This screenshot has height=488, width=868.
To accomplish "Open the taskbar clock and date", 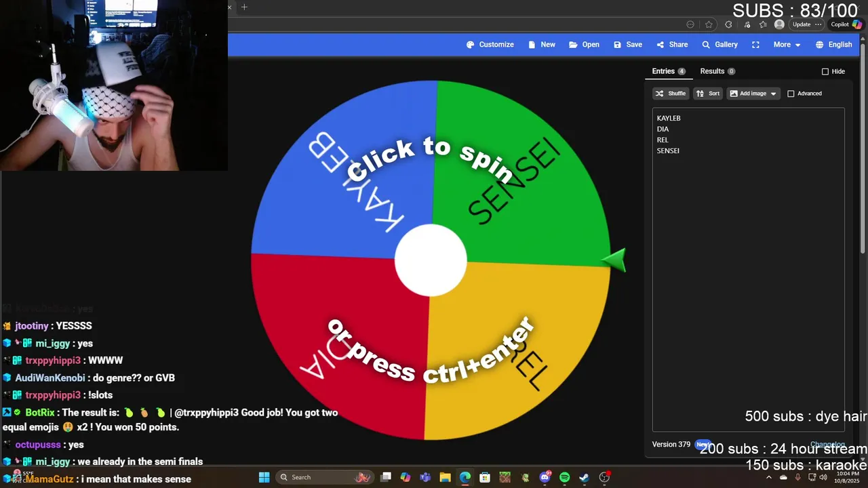I will (848, 477).
